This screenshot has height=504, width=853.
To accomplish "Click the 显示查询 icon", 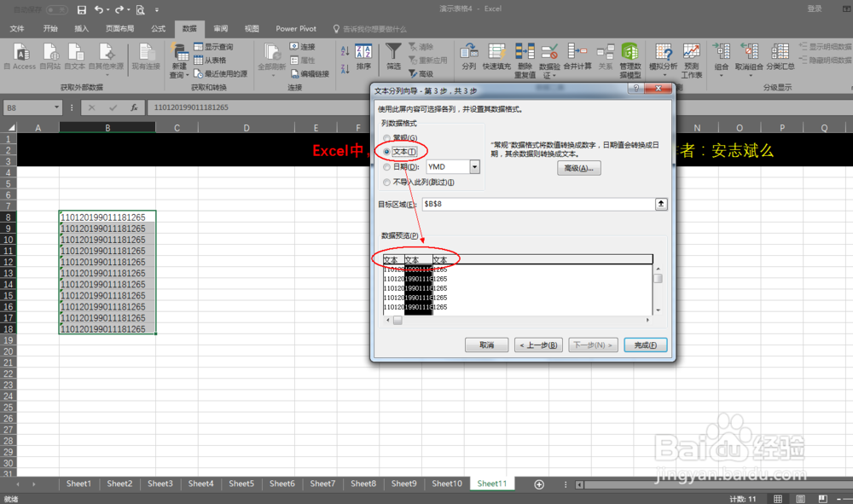I will 199,47.
